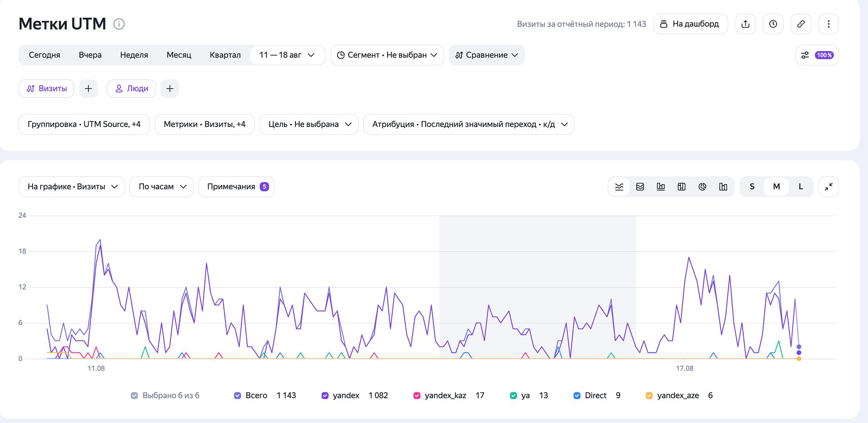Toggle the Direct series checkbox
This screenshot has height=423, width=868.
tap(577, 395)
